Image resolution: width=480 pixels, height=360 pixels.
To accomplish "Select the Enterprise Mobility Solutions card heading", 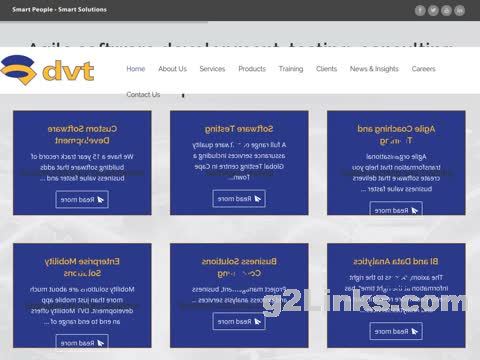I will pyautogui.click(x=82, y=267).
